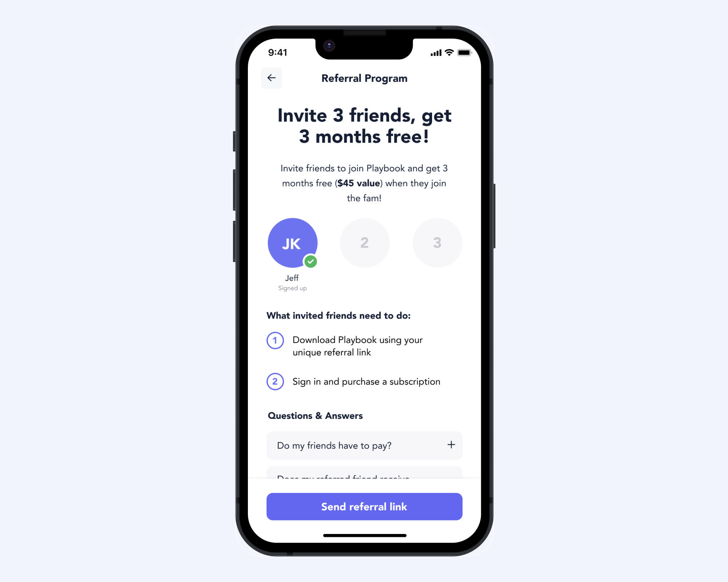Tap the Playbook Referral Program title

[364, 78]
